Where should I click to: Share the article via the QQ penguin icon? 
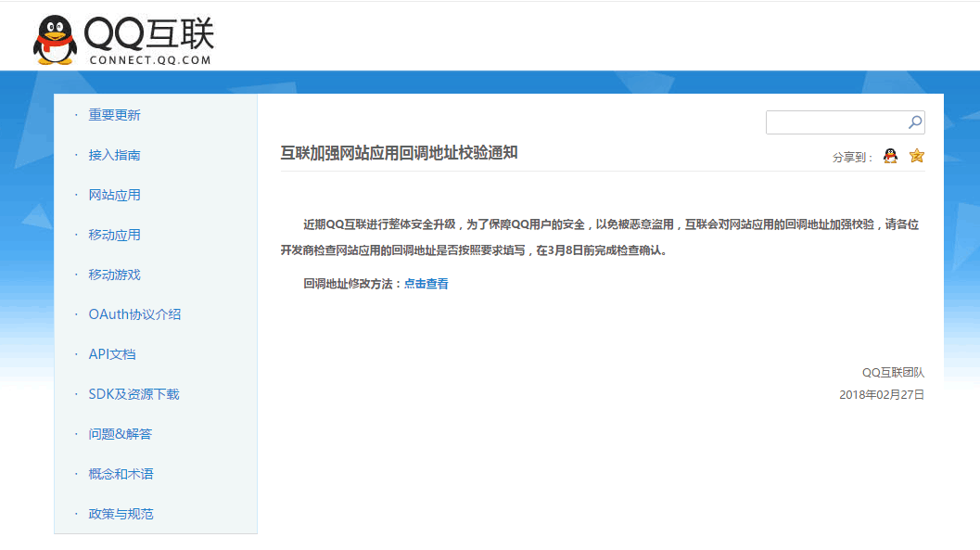click(x=888, y=156)
